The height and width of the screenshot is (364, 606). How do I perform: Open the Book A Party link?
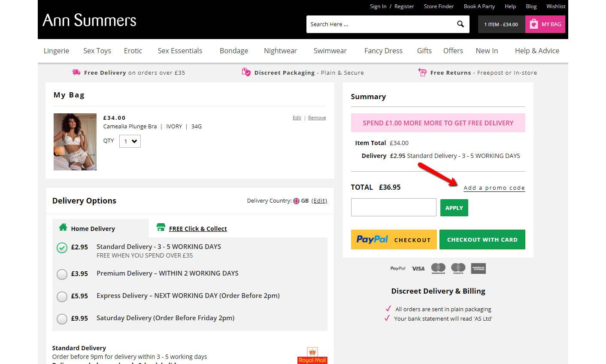tap(479, 6)
